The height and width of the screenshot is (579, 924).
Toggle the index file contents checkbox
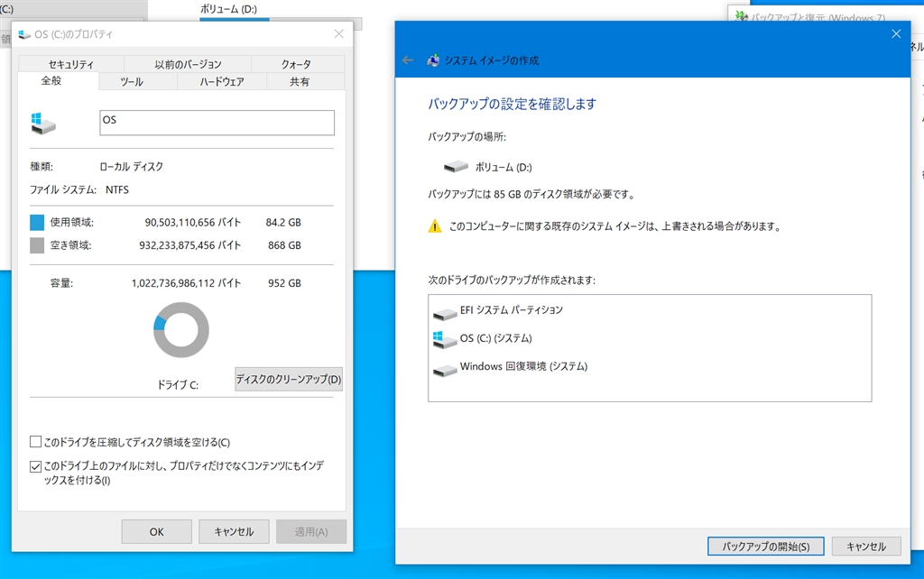click(x=35, y=466)
